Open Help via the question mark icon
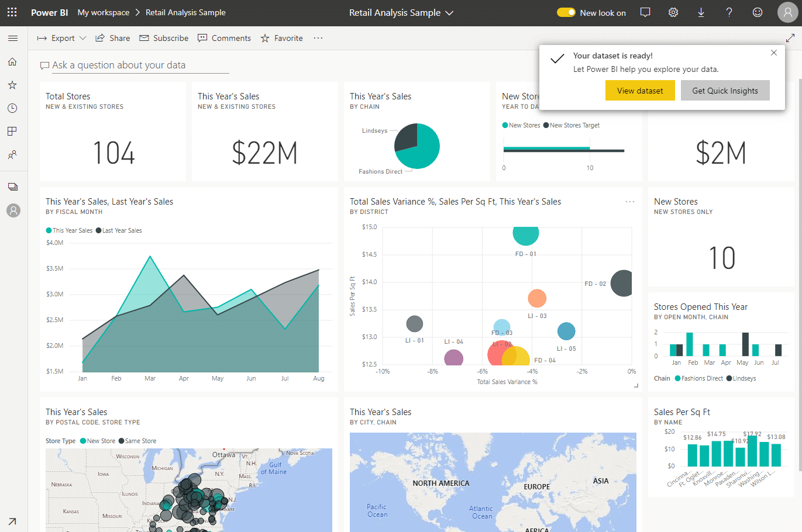 (729, 12)
